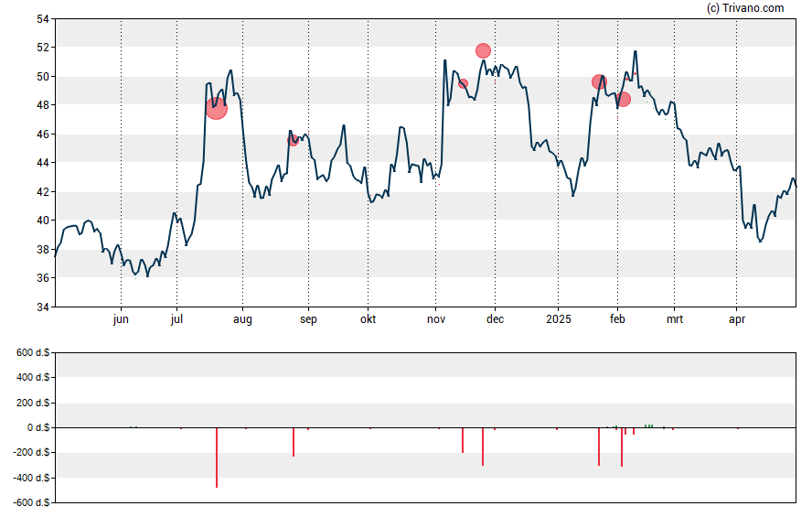Click the 'sep' x-axis label
The height and width of the screenshot is (517, 812).
(308, 319)
